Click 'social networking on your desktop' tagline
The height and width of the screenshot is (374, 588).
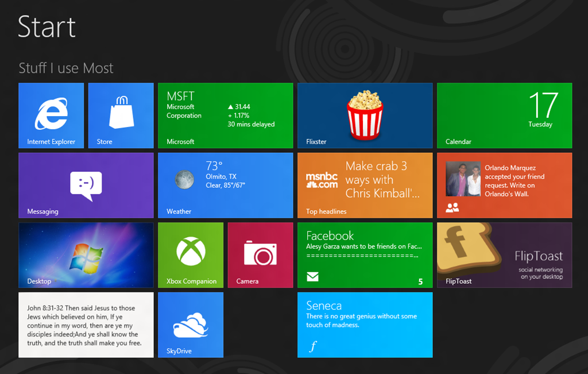[x=541, y=273]
